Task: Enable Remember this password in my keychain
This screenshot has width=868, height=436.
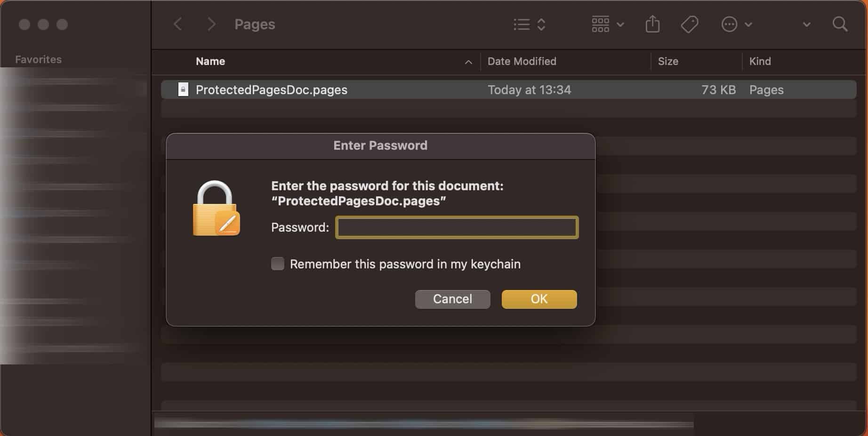Action: (278, 264)
